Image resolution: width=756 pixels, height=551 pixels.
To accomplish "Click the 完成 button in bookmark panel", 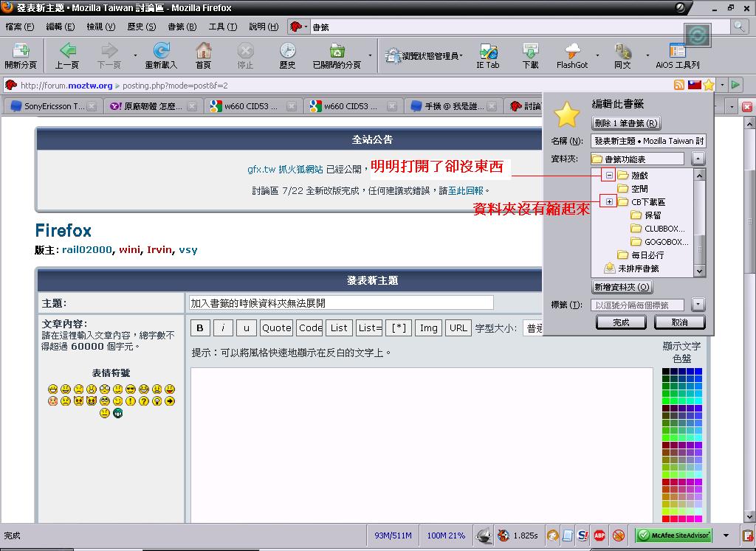I will point(621,322).
